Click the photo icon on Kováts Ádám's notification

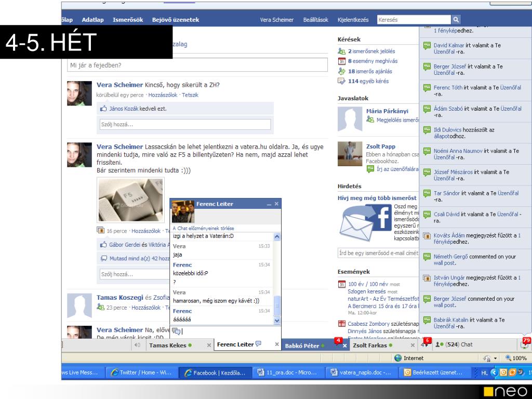(x=427, y=236)
